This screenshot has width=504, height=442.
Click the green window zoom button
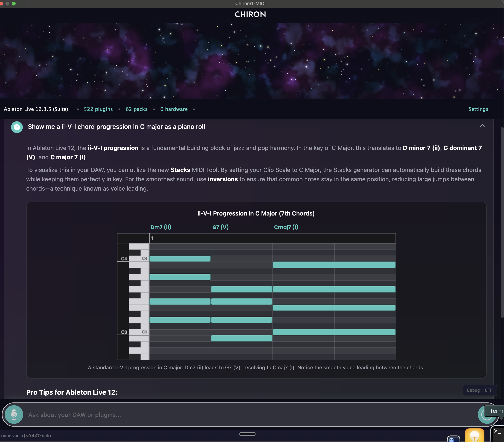[14, 3]
